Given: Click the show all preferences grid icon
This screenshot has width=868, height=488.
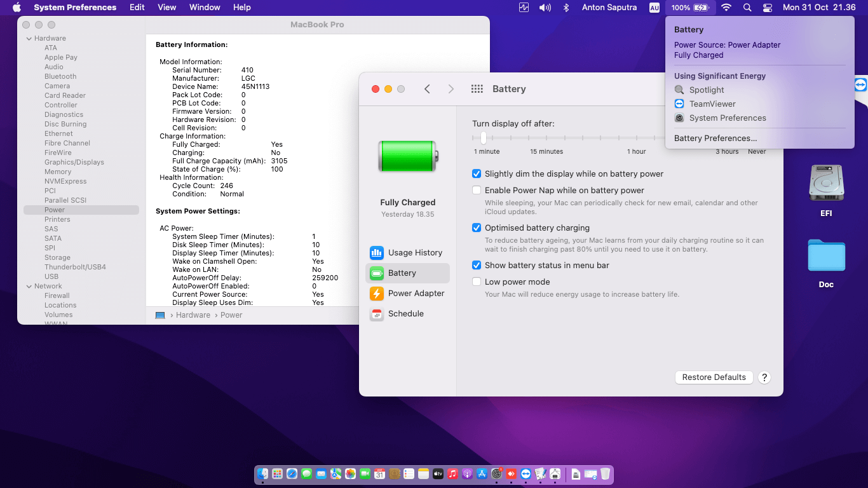Looking at the screenshot, I should (x=477, y=89).
